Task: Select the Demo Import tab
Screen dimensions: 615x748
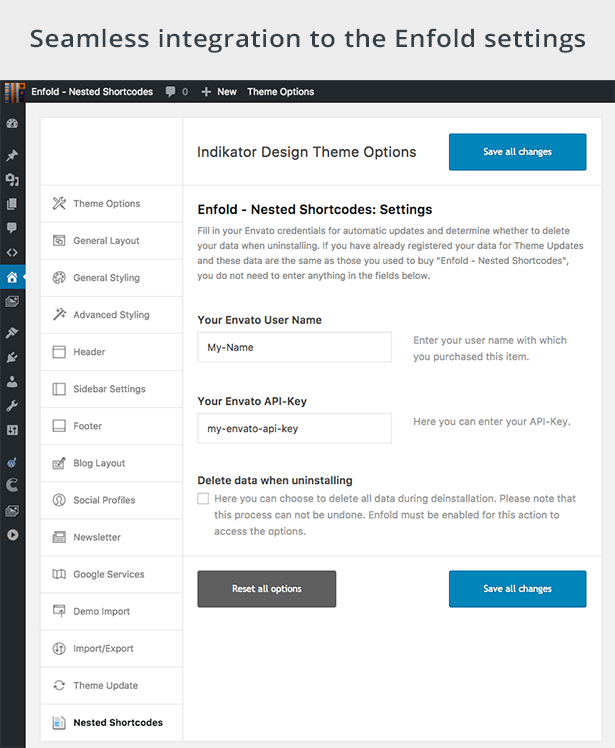Action: point(112,611)
